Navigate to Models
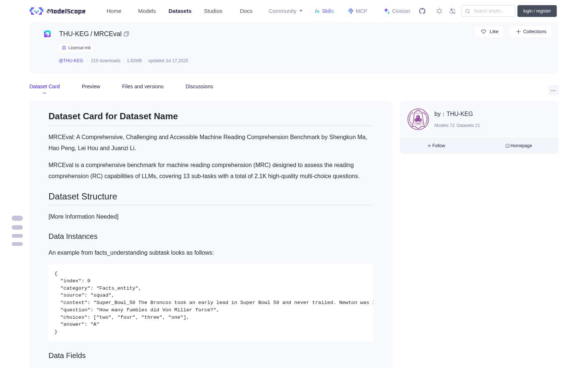The image size is (588, 368). tap(147, 11)
